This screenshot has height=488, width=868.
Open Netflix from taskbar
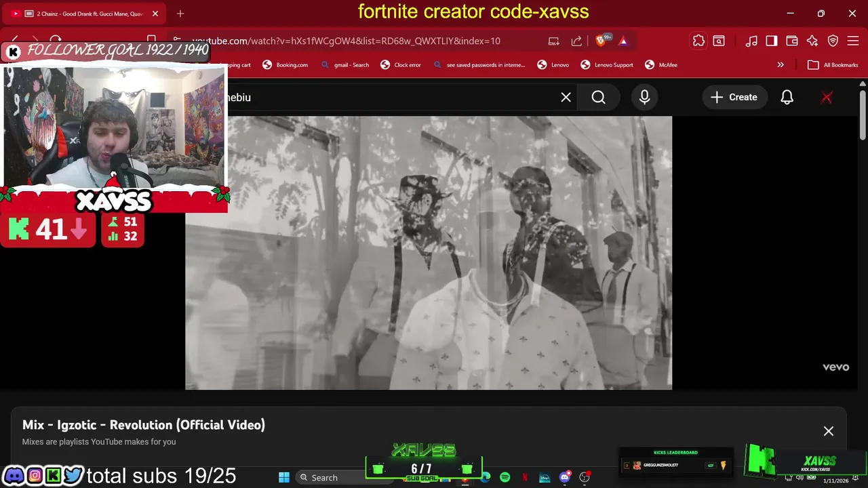coord(526,477)
